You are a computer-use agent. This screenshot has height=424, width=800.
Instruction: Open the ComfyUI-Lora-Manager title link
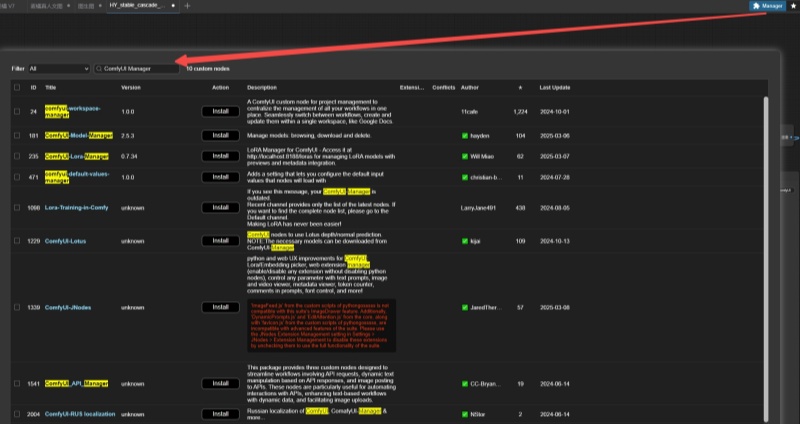77,156
